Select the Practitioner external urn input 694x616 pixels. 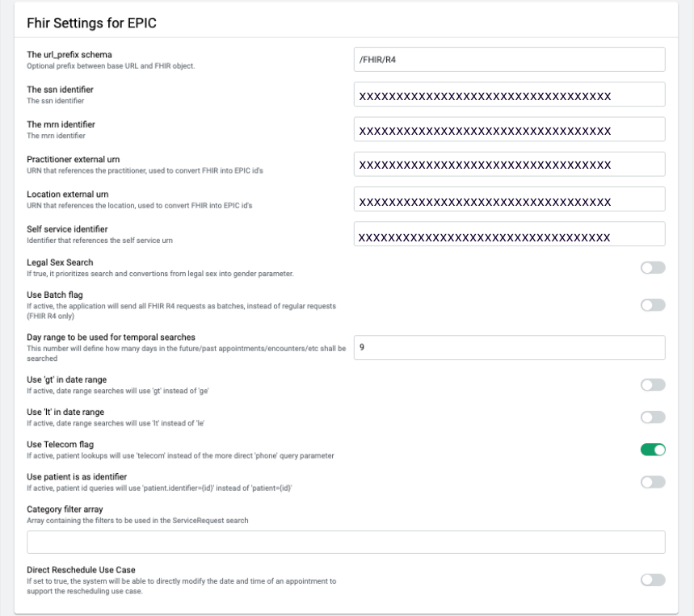click(509, 166)
